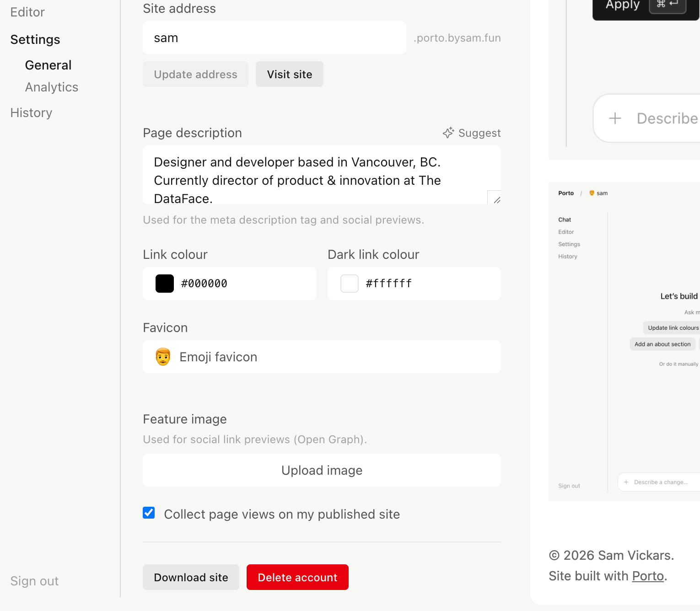Image resolution: width=700 pixels, height=611 pixels.
Task: Click the Visit site button
Action: pos(290,75)
